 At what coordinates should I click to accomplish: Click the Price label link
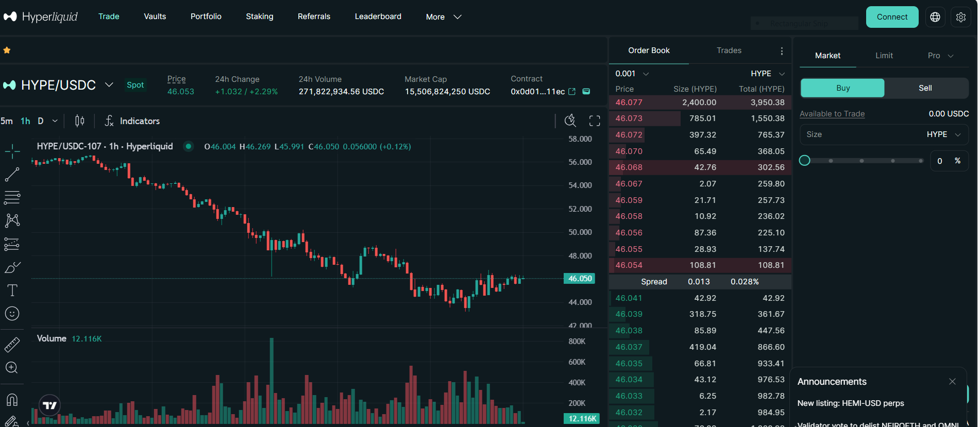(x=176, y=79)
